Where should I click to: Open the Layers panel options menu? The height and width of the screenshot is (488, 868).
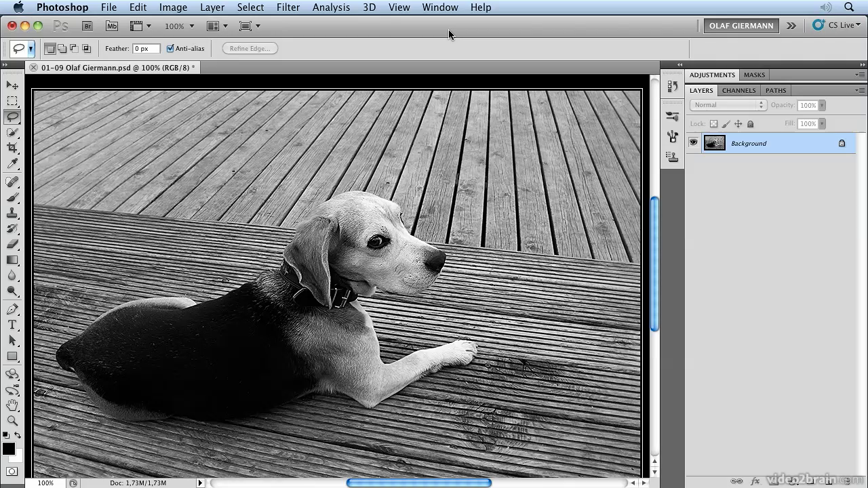click(860, 90)
